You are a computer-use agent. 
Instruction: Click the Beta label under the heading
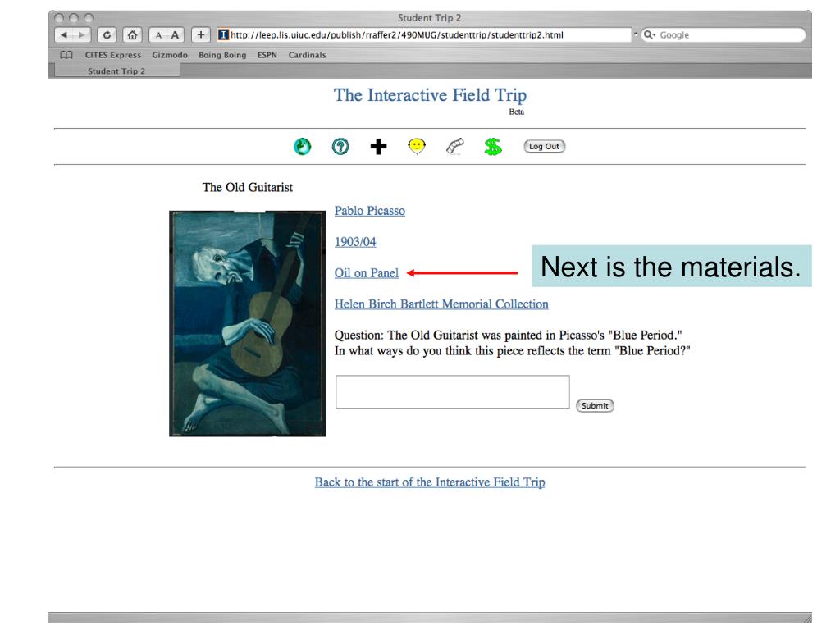tap(517, 112)
